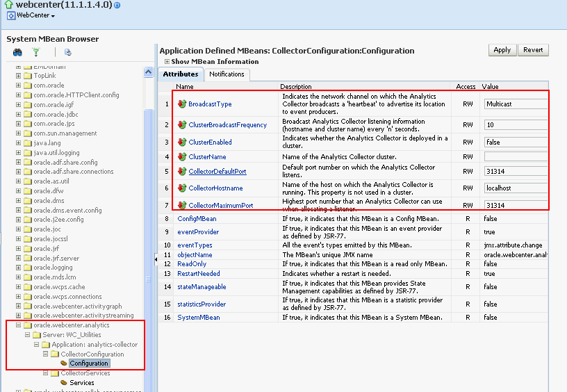Click the Configuration bean icon in tree
Image resolution: width=567 pixels, height=392 pixels.
coord(64,363)
